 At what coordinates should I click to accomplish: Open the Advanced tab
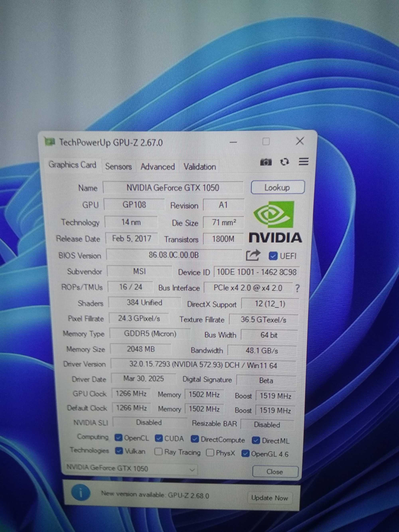click(x=158, y=167)
